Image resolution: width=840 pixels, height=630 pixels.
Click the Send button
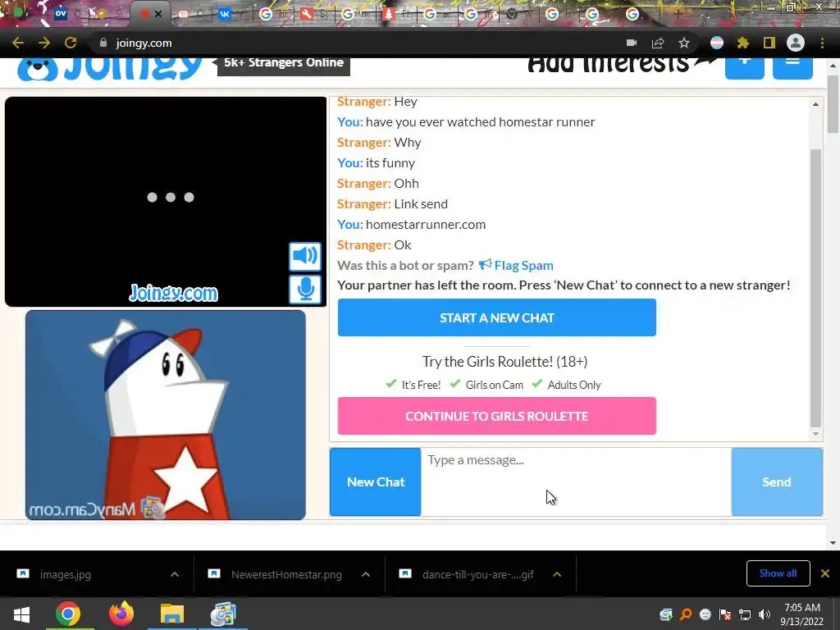[777, 482]
